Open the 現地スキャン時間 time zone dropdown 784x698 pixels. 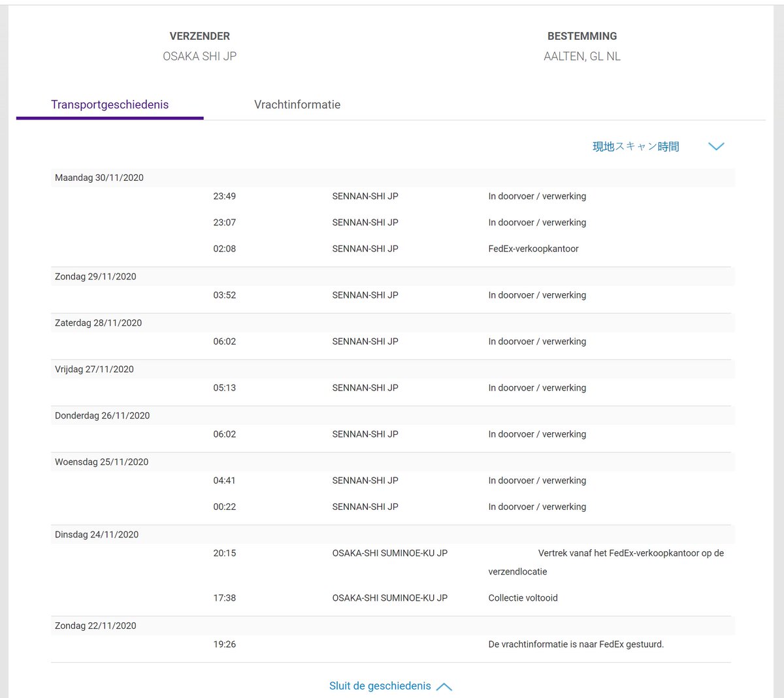click(x=636, y=146)
